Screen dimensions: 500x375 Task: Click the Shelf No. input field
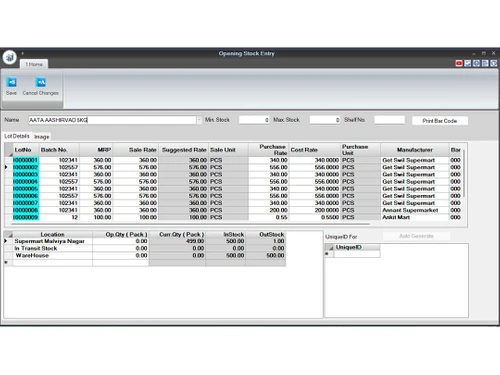pyautogui.click(x=389, y=120)
